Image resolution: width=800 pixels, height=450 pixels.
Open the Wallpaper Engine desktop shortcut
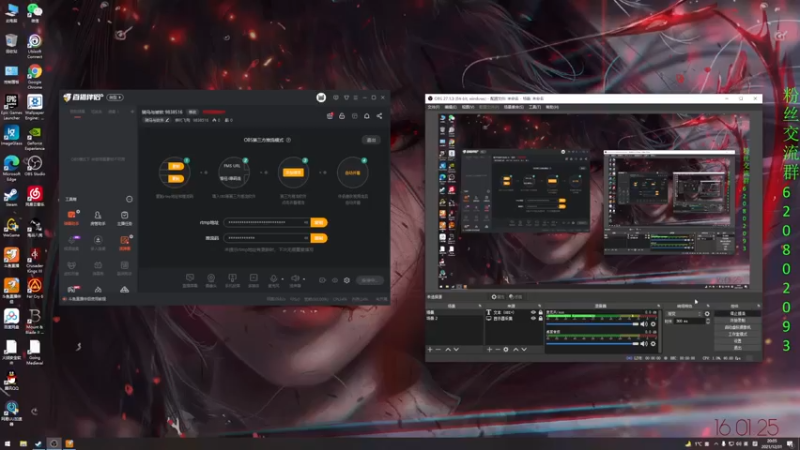35,107
